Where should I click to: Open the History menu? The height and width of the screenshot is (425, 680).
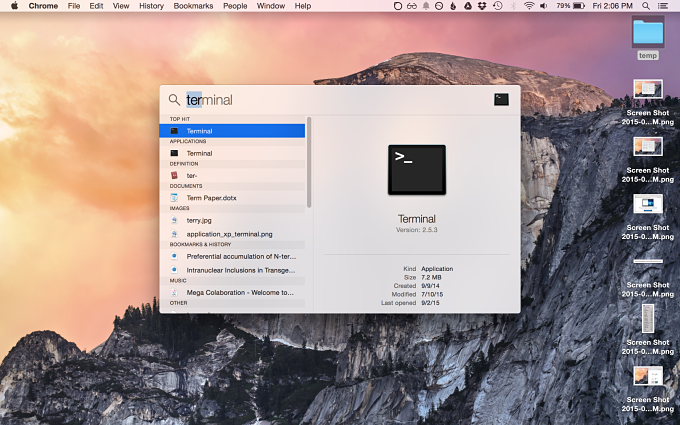pos(151,6)
